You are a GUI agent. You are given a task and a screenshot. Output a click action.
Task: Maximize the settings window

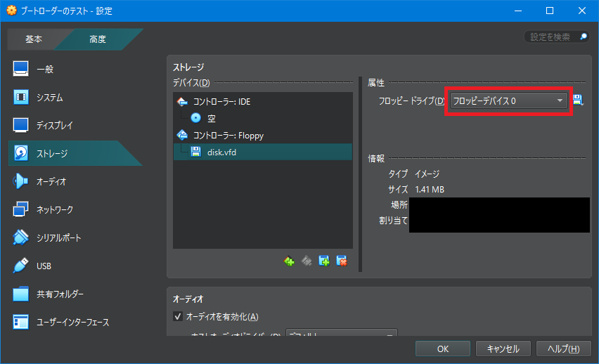(x=550, y=11)
